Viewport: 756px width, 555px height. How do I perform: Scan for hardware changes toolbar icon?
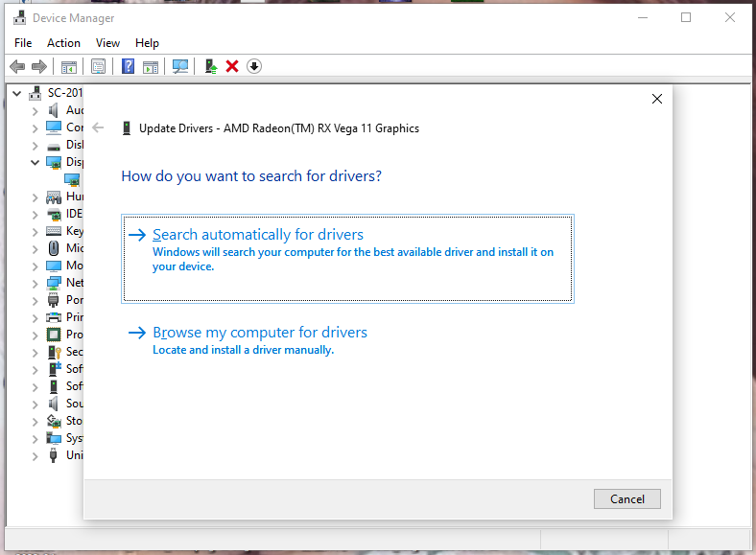tap(180, 66)
